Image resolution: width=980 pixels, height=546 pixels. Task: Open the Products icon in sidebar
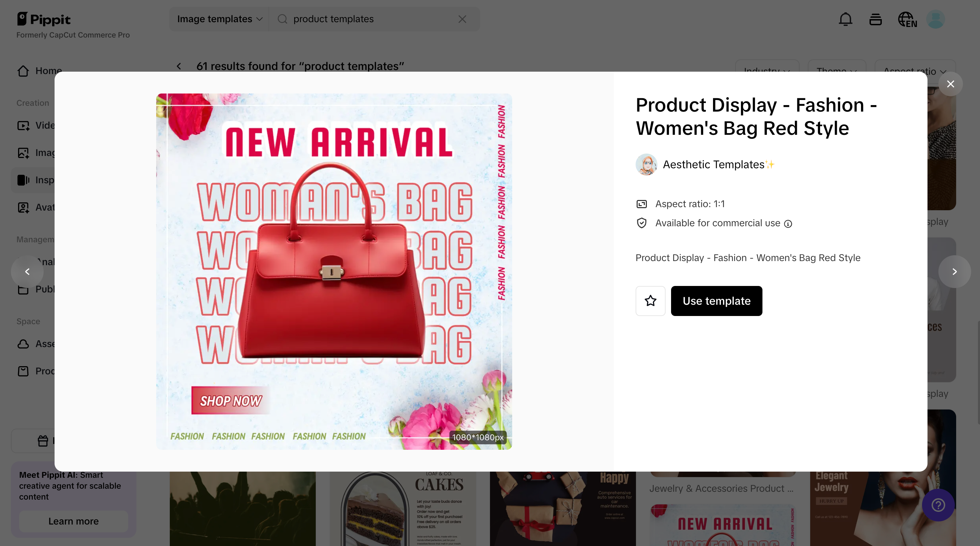click(x=23, y=371)
